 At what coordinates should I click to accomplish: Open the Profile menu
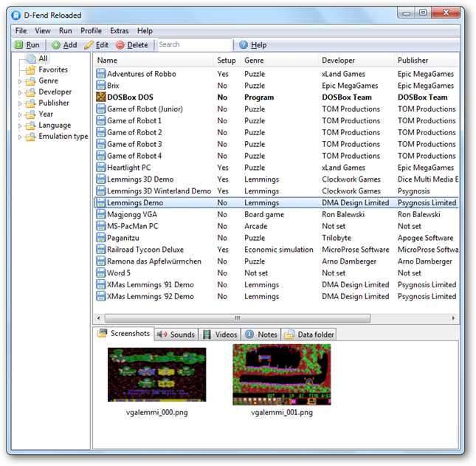coord(91,31)
